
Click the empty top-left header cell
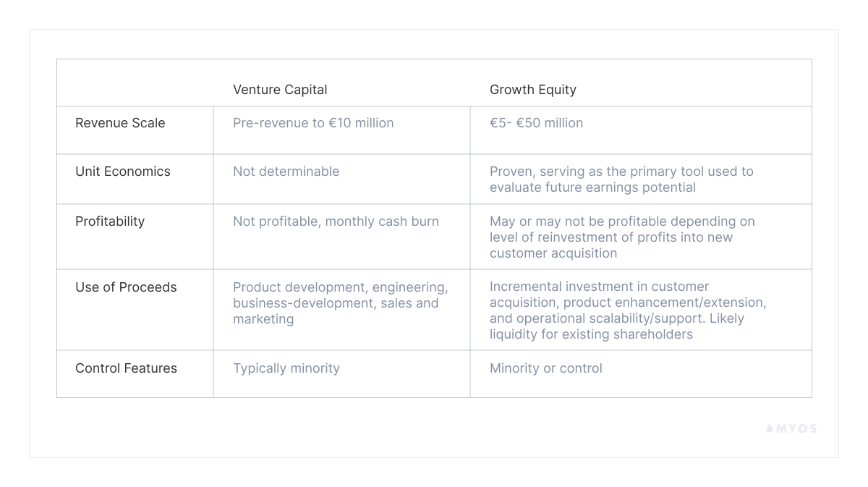(135, 83)
